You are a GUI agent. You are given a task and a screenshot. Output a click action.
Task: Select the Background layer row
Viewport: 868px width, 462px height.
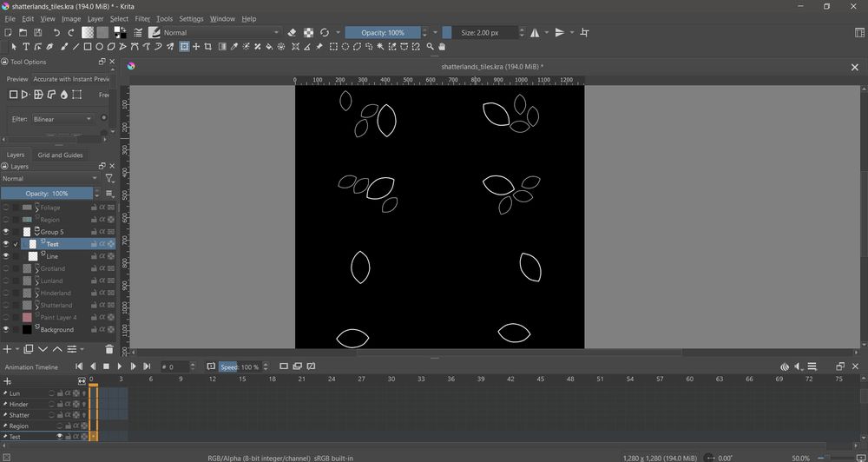(57, 329)
